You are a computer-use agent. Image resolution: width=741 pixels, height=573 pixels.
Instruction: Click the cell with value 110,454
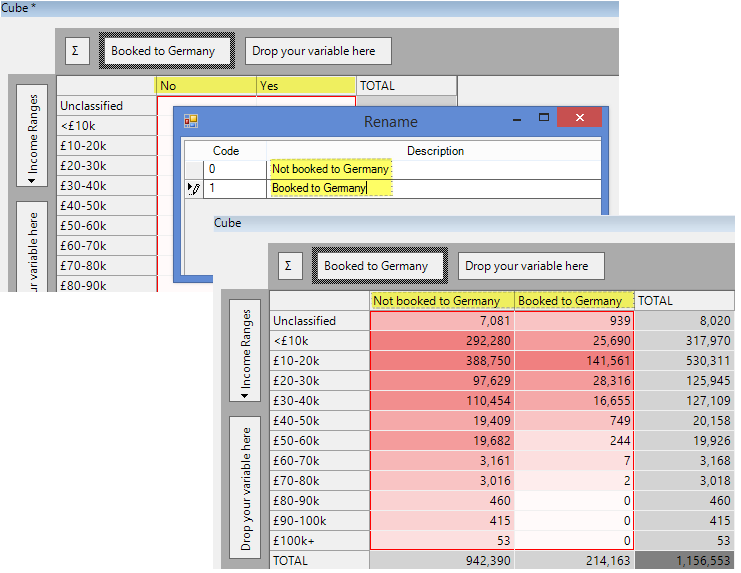(x=442, y=401)
